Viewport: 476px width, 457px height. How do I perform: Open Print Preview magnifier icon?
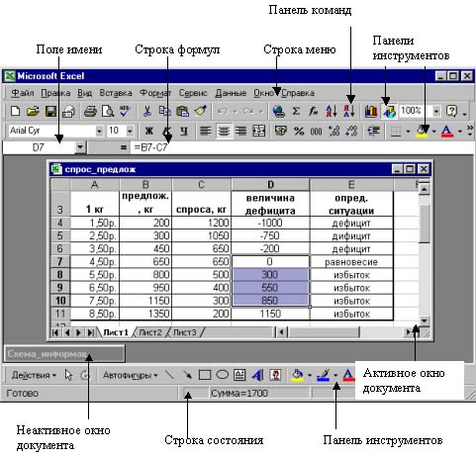coord(108,111)
